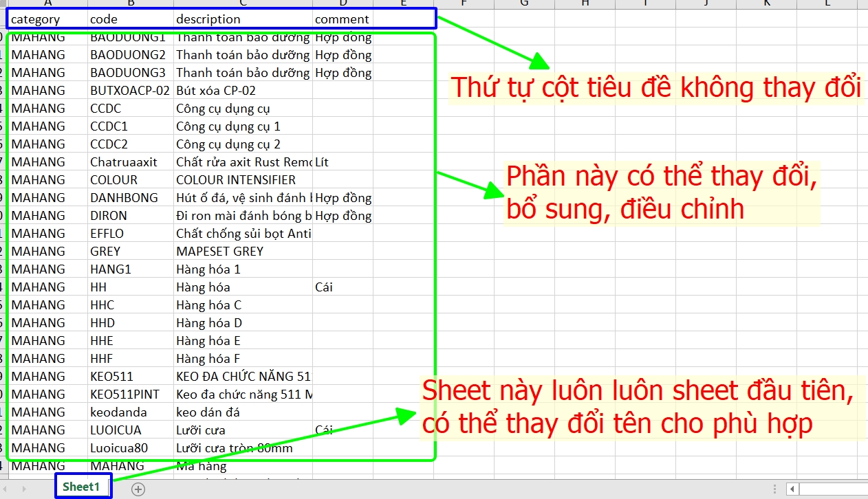Image resolution: width=868 pixels, height=499 pixels.
Task: Select the 'Luoicua80' code cell
Action: click(x=130, y=448)
